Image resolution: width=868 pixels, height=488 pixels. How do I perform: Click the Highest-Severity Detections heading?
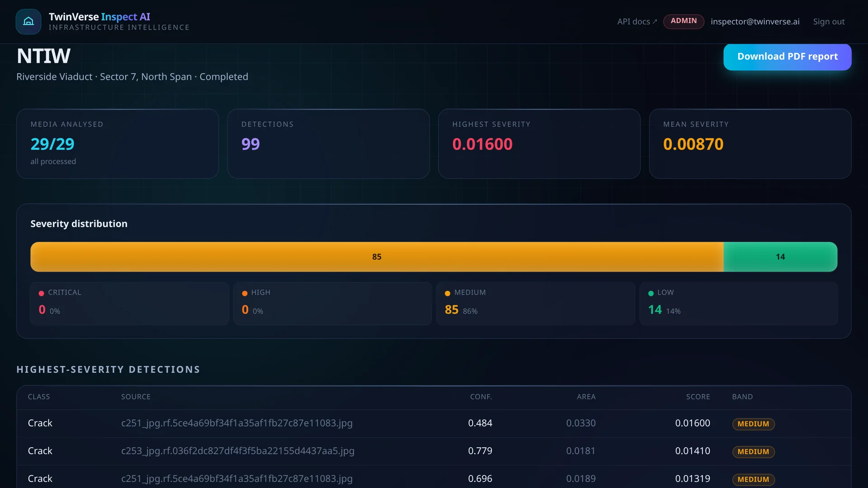click(108, 370)
